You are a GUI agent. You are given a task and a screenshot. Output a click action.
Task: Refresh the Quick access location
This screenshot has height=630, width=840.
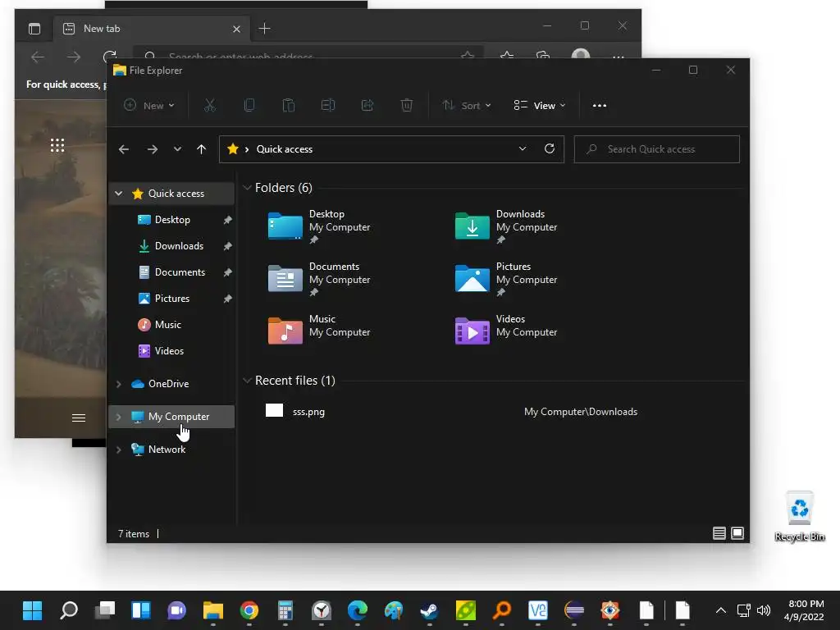point(549,149)
